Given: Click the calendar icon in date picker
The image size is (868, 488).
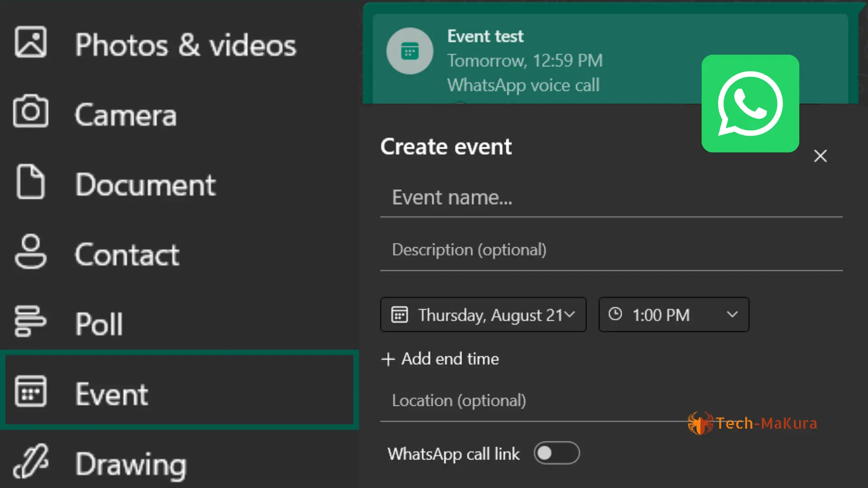Looking at the screenshot, I should pos(400,314).
